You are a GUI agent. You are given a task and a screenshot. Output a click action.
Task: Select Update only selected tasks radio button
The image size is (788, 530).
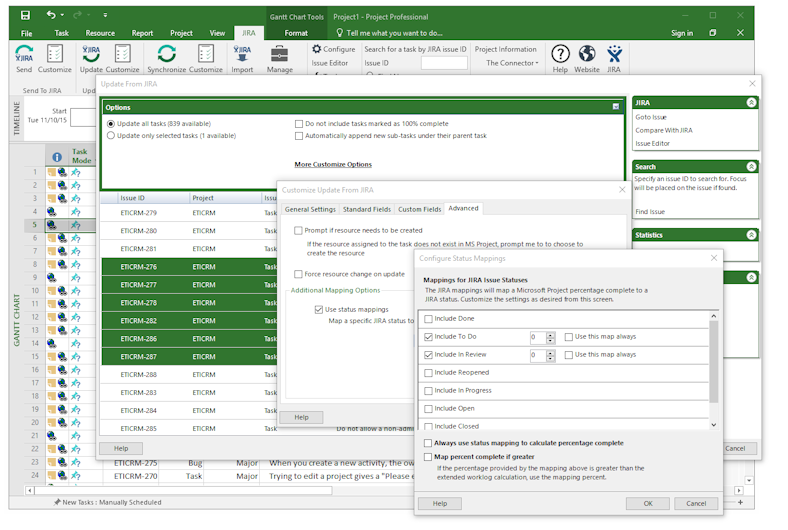point(111,136)
